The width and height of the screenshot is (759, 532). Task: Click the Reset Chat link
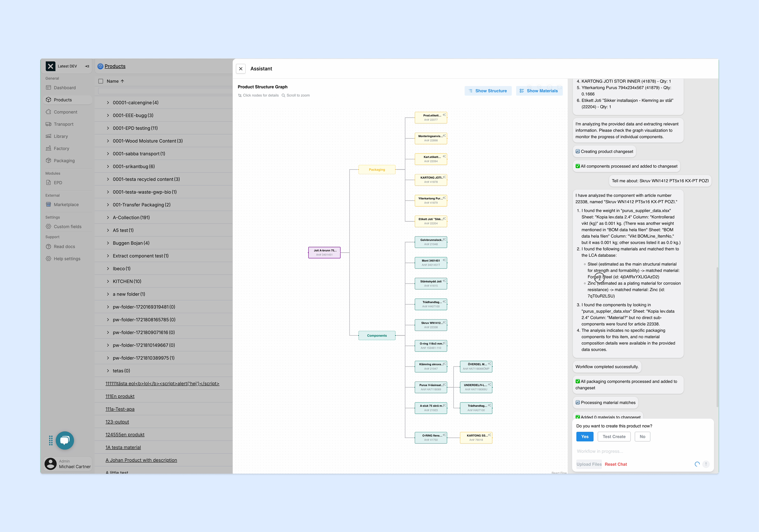pyautogui.click(x=616, y=464)
